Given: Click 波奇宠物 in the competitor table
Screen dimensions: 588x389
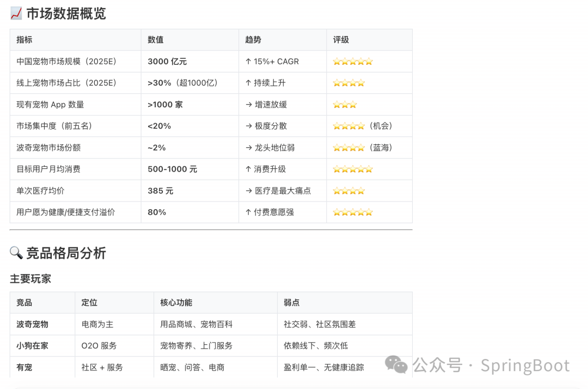Looking at the screenshot, I should 32,325.
